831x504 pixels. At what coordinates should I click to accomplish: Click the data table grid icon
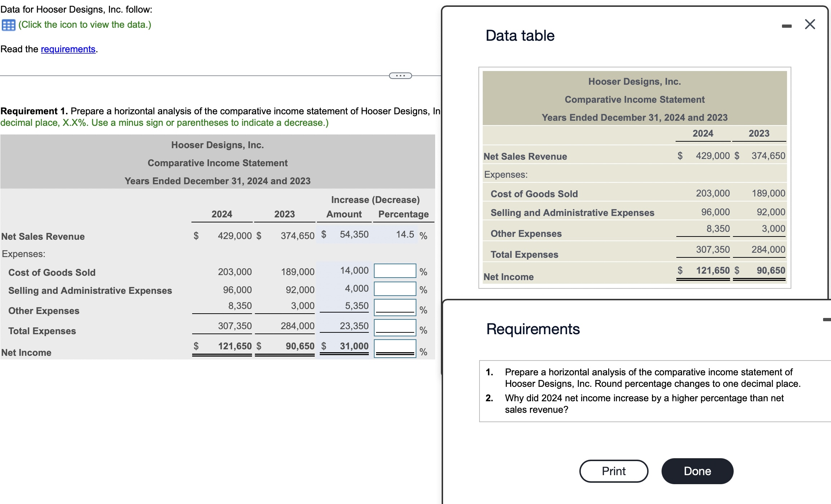tap(8, 25)
